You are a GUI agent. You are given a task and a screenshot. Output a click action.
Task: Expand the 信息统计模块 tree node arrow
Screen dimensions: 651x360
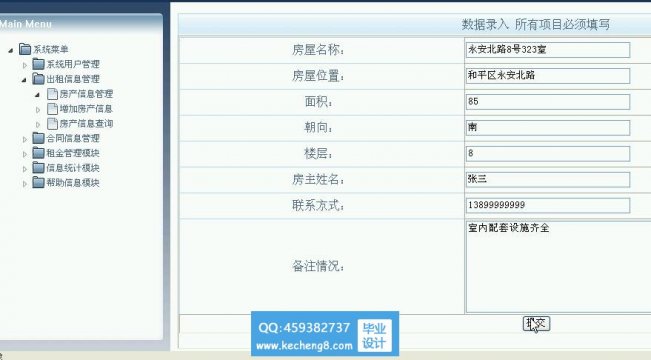pyautogui.click(x=24, y=169)
